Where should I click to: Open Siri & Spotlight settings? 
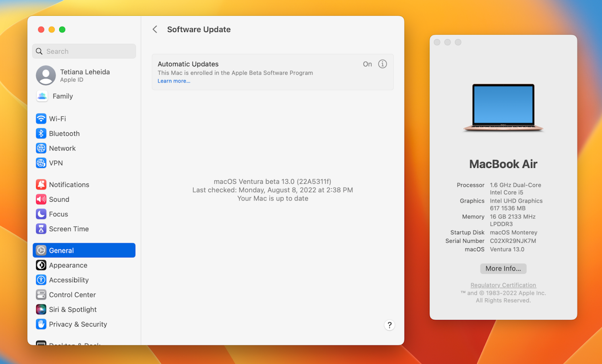coord(73,309)
